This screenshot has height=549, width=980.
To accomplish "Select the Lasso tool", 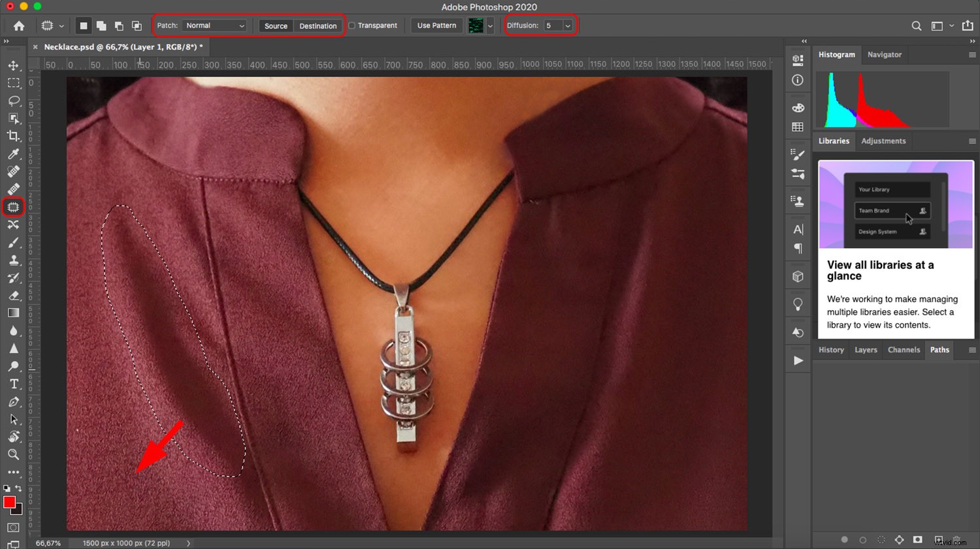I will 14,101.
